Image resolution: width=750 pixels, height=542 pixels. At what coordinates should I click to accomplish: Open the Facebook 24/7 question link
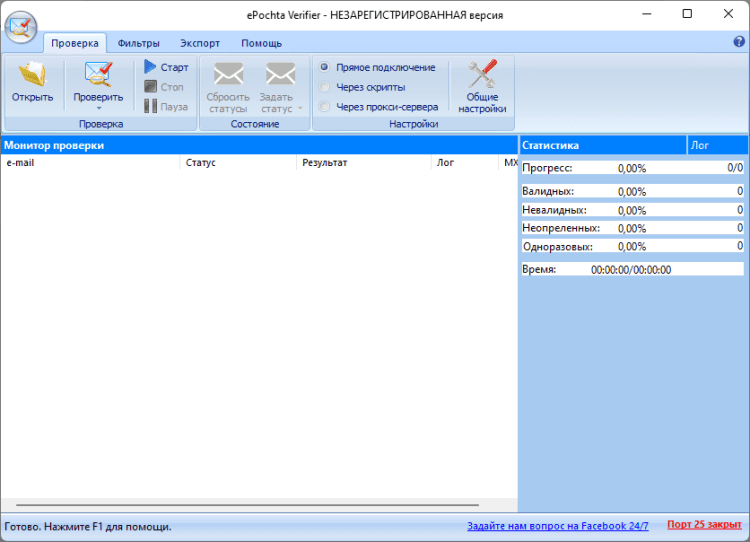pos(558,526)
